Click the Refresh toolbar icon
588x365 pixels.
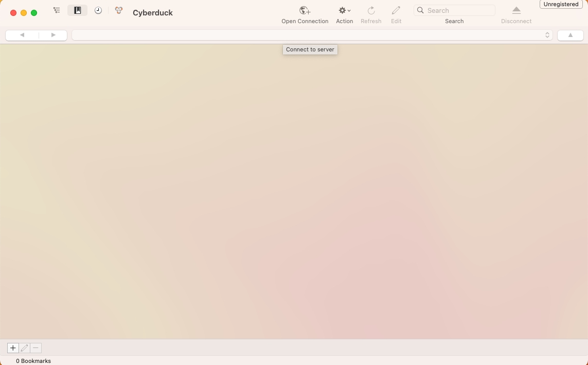[371, 11]
